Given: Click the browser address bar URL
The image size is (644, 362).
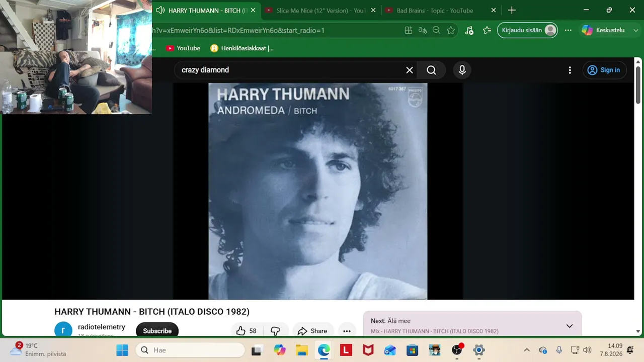Looking at the screenshot, I should pos(238,30).
